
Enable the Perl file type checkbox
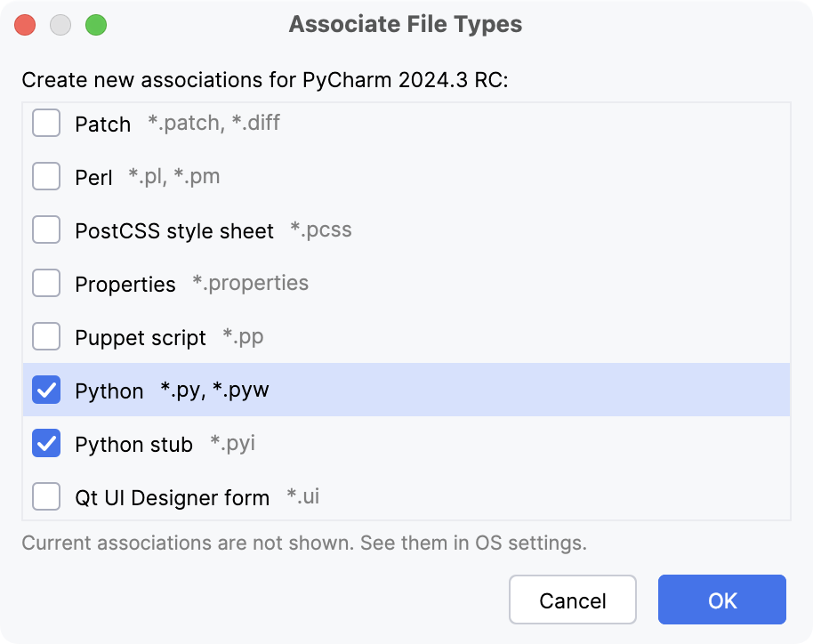click(x=46, y=176)
